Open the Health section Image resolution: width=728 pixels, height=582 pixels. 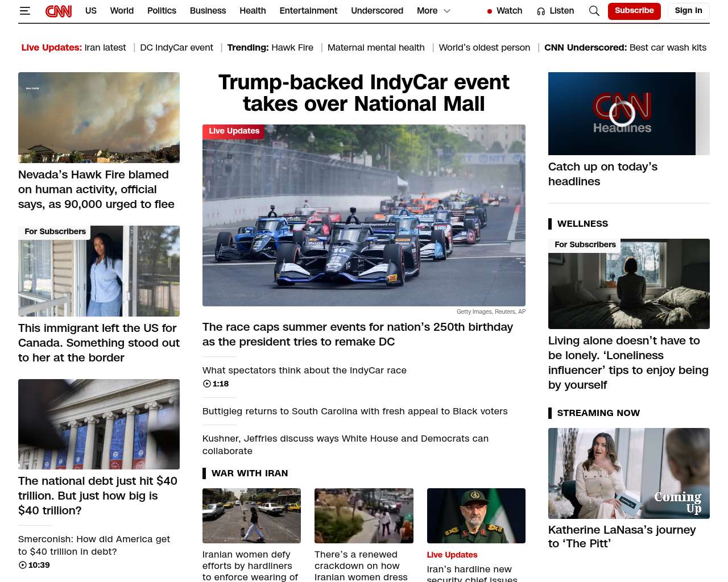(253, 11)
